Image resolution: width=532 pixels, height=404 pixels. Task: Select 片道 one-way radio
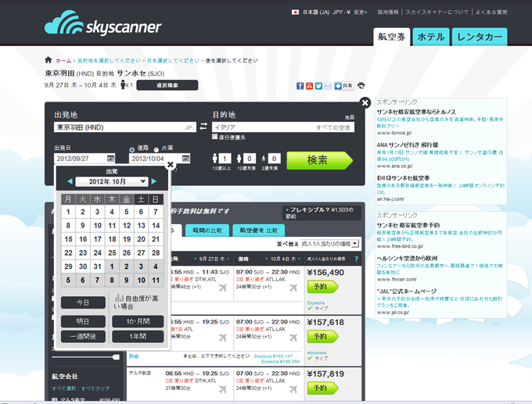(x=156, y=149)
